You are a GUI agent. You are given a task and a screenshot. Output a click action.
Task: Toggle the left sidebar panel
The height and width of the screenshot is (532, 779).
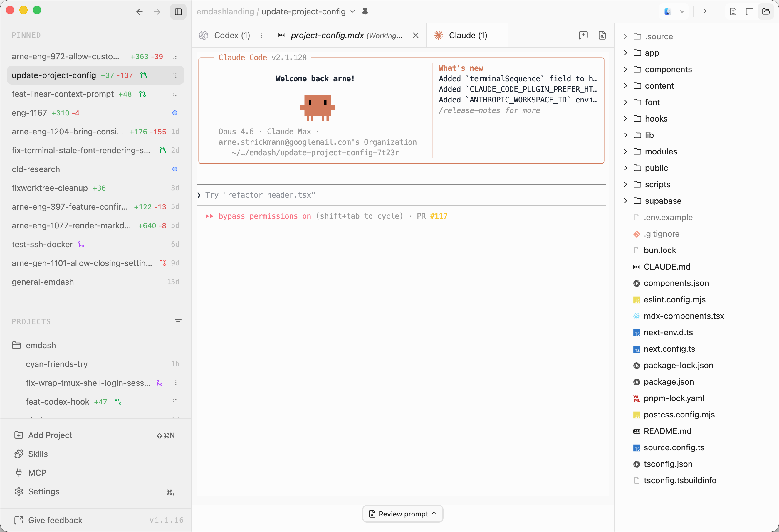click(x=178, y=12)
